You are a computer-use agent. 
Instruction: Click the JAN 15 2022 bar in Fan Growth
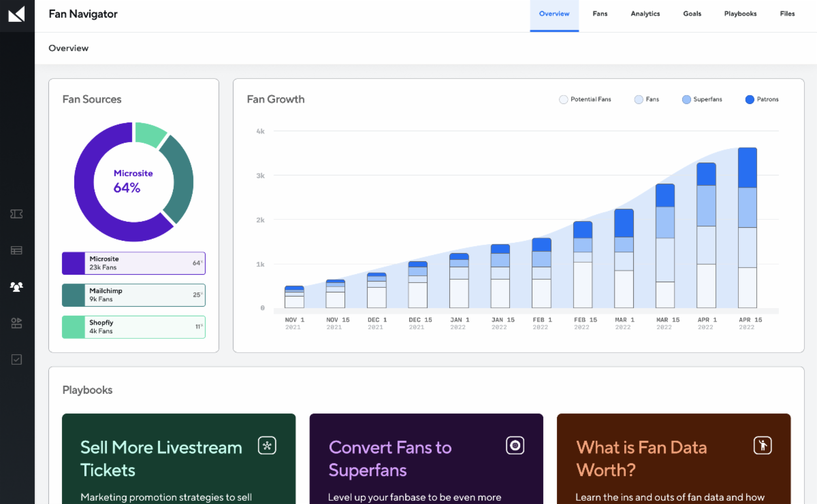(x=500, y=276)
